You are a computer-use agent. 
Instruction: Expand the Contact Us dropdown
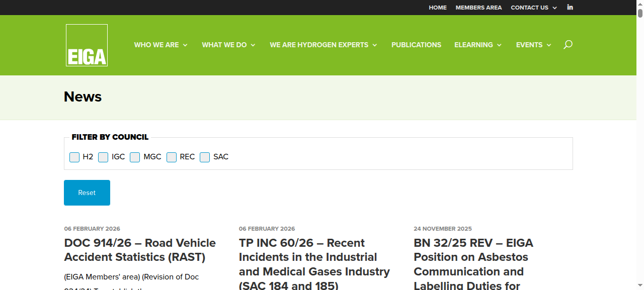tap(534, 8)
